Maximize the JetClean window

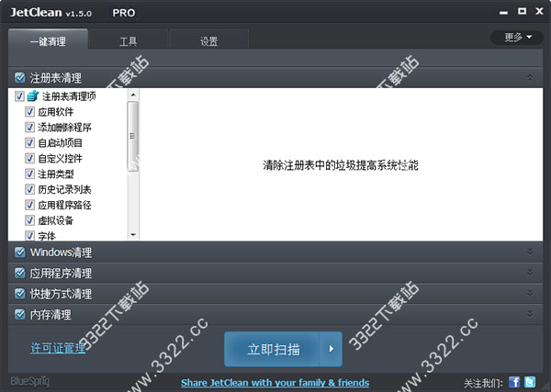click(x=523, y=12)
